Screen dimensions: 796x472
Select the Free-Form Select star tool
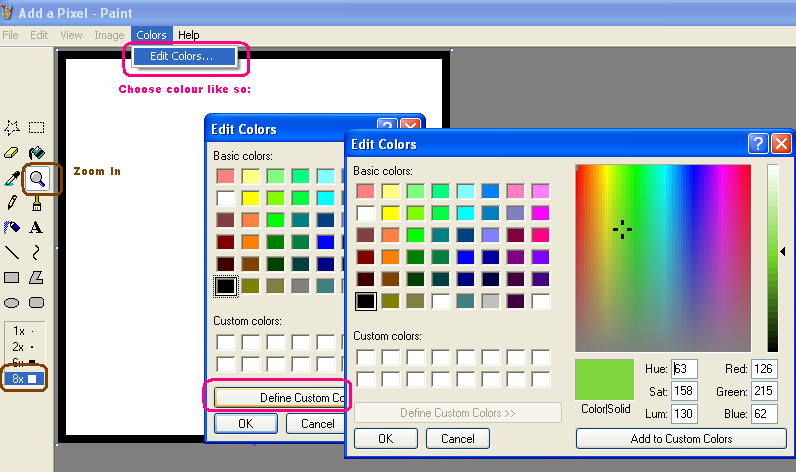(12, 127)
